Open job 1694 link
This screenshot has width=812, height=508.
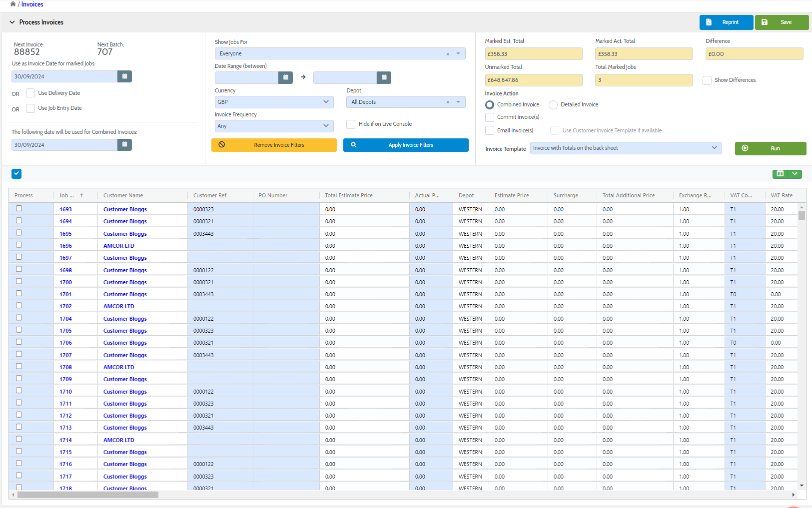coord(65,221)
